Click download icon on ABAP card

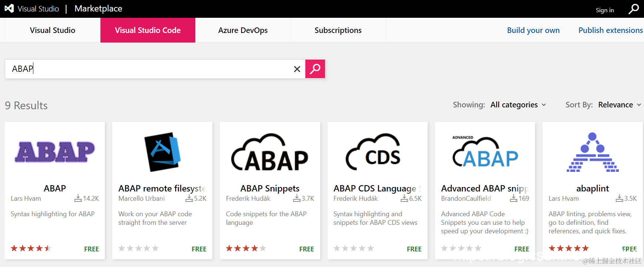point(78,198)
